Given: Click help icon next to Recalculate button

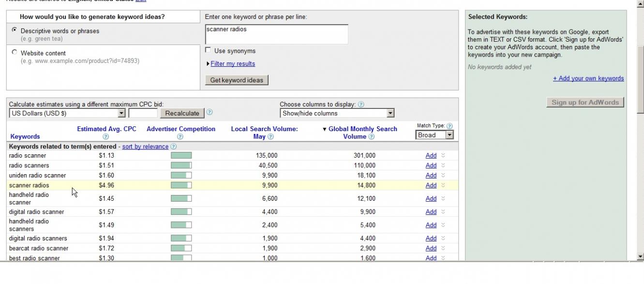Looking at the screenshot, I should pyautogui.click(x=209, y=112).
